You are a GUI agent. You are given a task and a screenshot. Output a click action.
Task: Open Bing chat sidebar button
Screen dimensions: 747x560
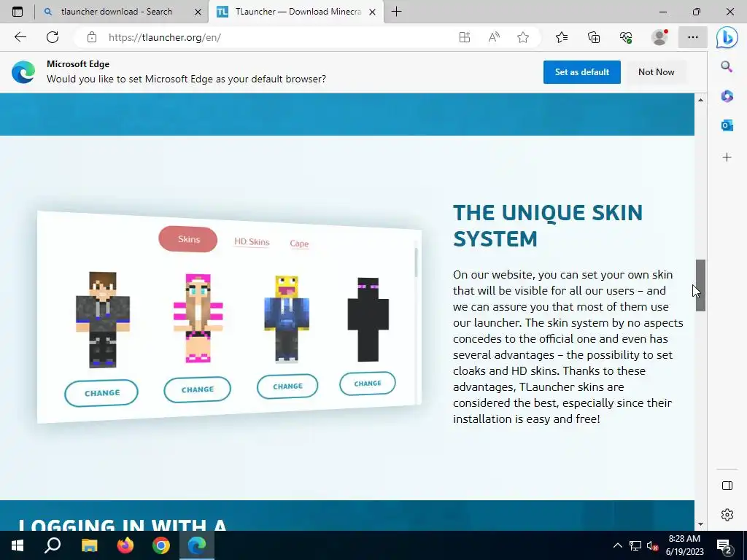point(727,38)
